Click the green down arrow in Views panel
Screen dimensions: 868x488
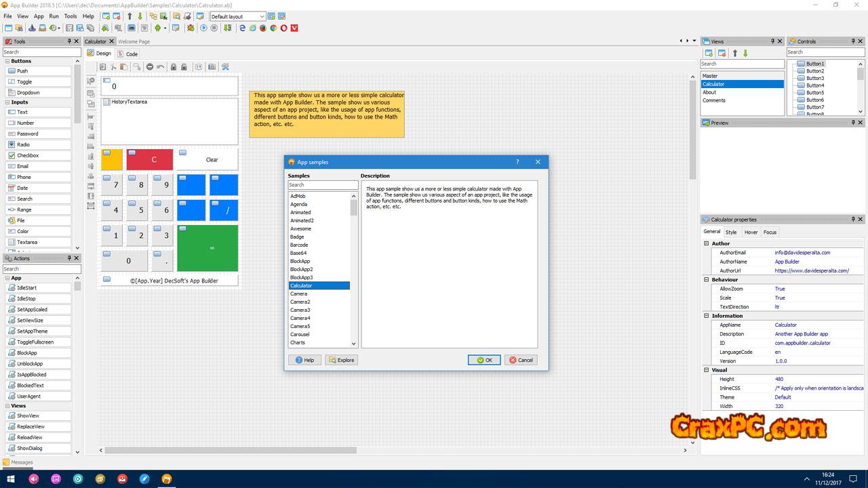(745, 53)
